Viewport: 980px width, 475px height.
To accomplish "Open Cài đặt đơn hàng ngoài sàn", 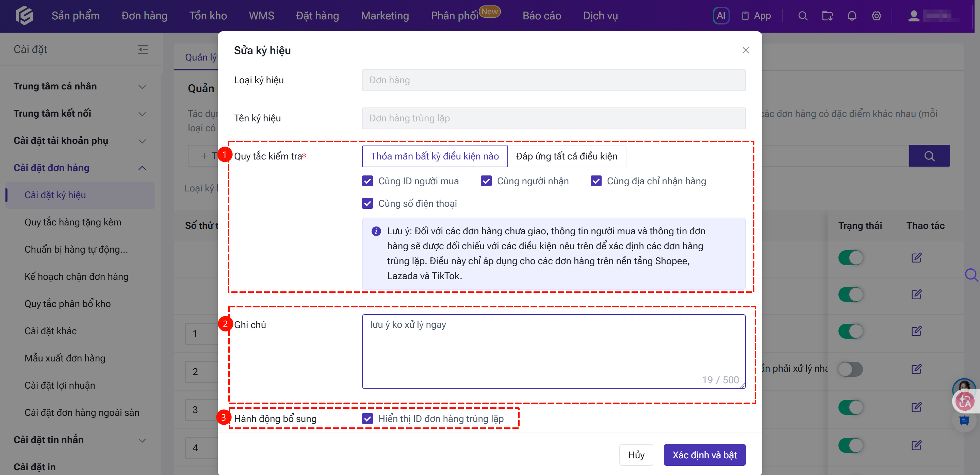I will click(x=82, y=413).
